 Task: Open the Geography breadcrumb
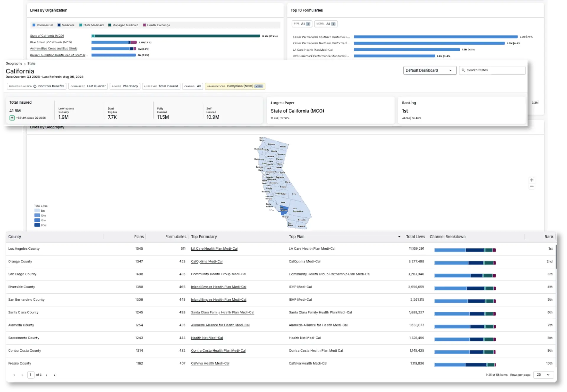pyautogui.click(x=14, y=63)
